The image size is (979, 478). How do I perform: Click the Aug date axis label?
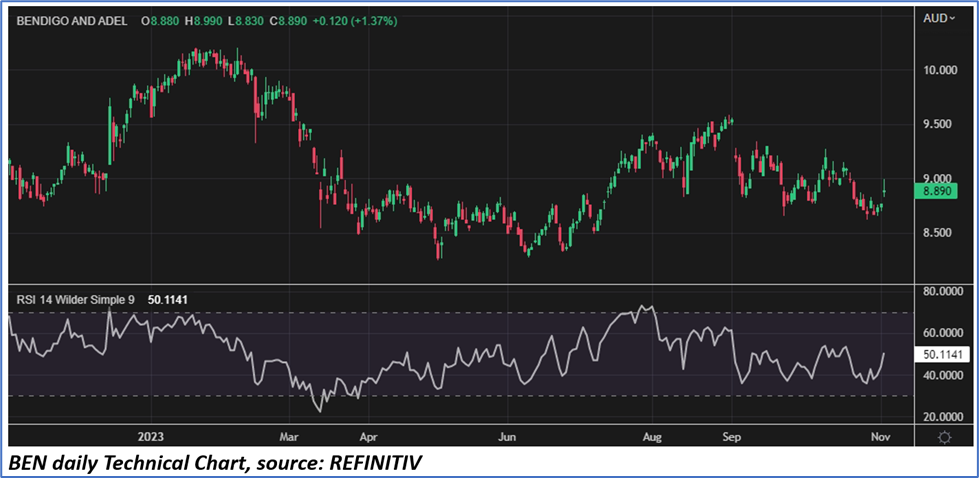(x=652, y=437)
